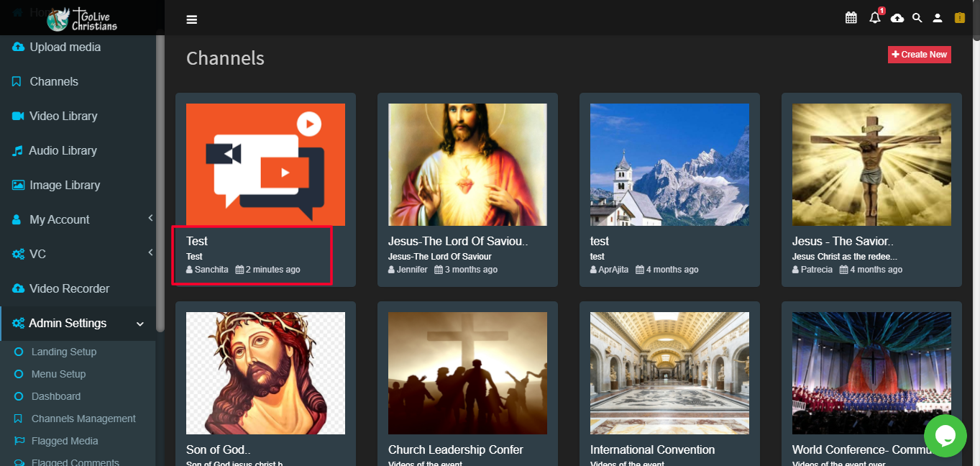Click the GoLive Christians logo

(x=82, y=19)
